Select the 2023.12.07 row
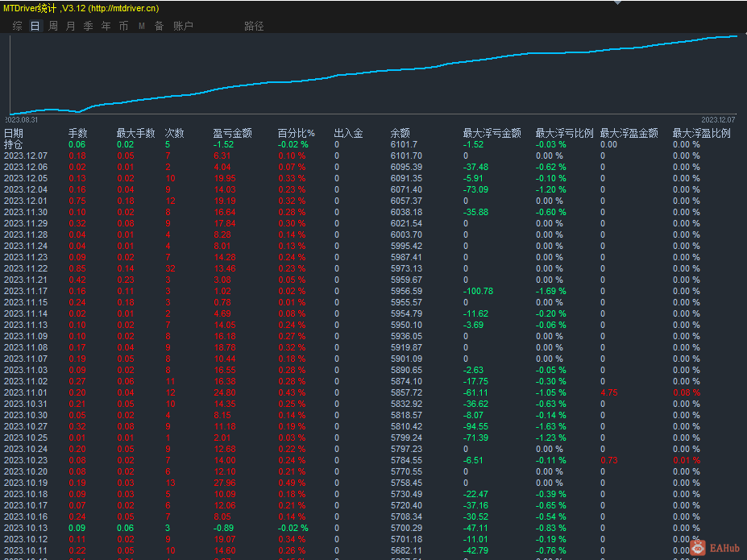Viewport: 747px width, 560px height. 26,156
